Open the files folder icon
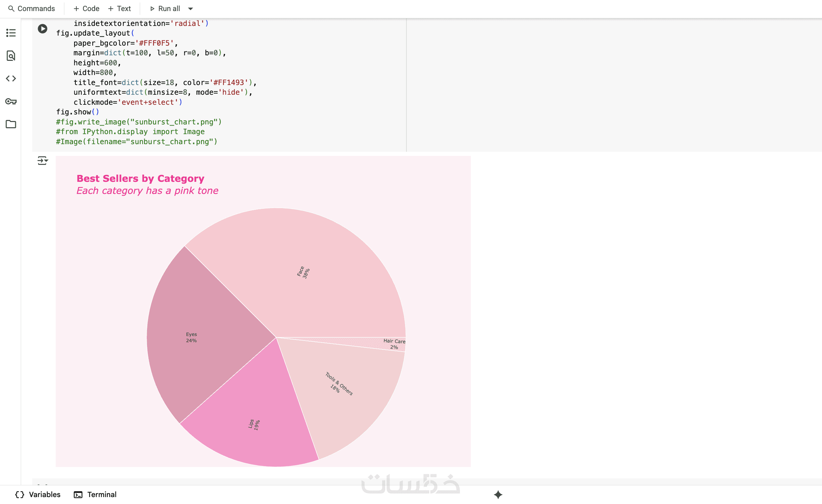 (x=11, y=124)
